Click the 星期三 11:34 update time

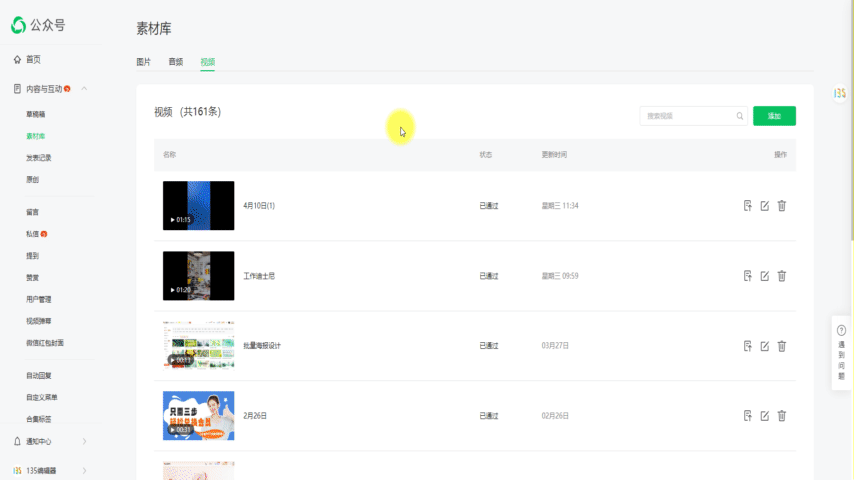[x=560, y=205]
